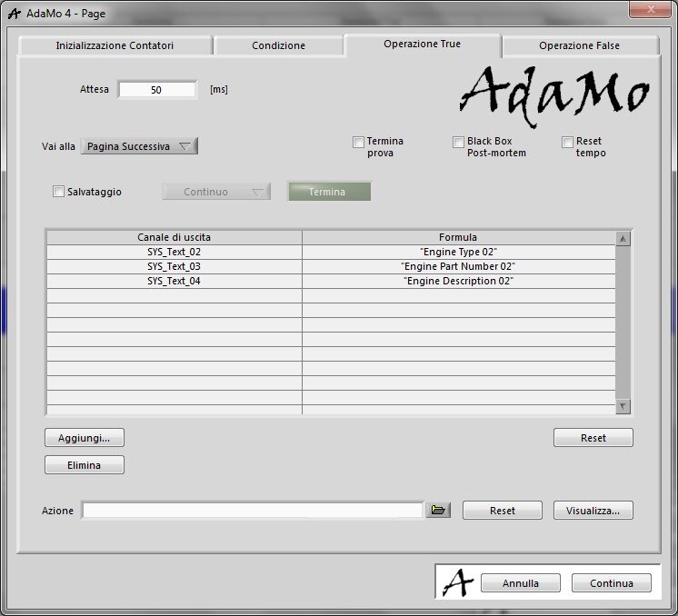
Task: Click the Visualizza... button
Action: coord(593,511)
